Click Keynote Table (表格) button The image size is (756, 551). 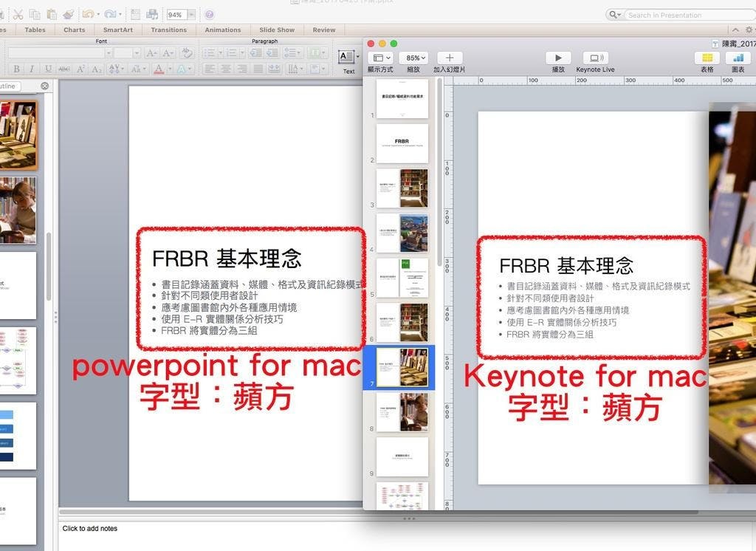[x=707, y=58]
